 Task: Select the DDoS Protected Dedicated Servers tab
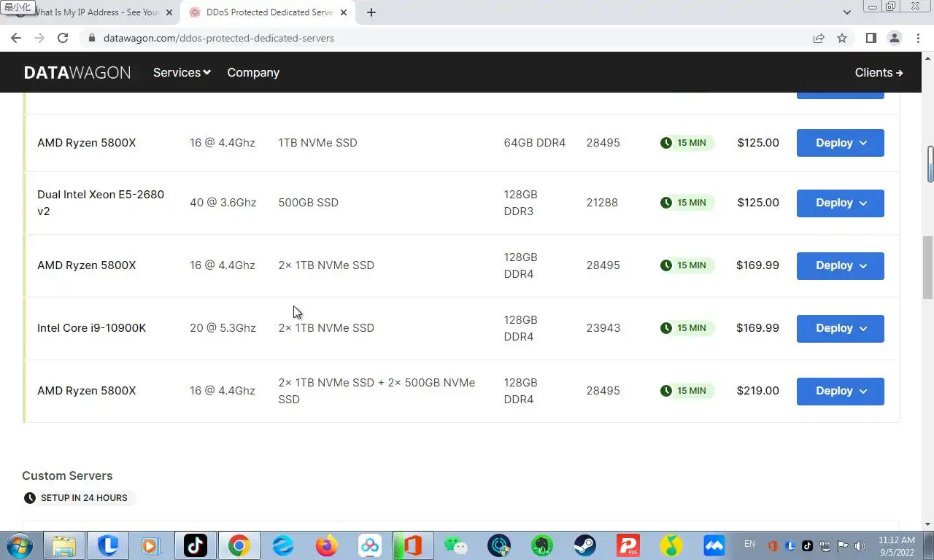(x=269, y=12)
